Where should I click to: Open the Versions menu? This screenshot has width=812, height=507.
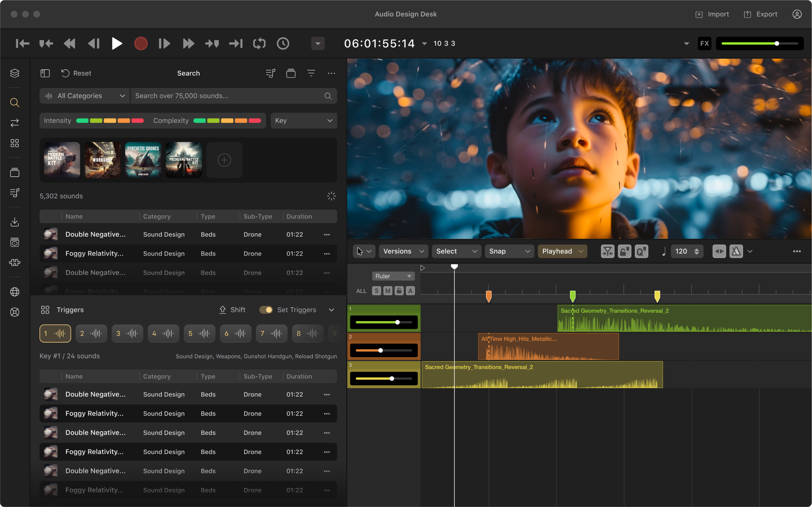(x=403, y=251)
